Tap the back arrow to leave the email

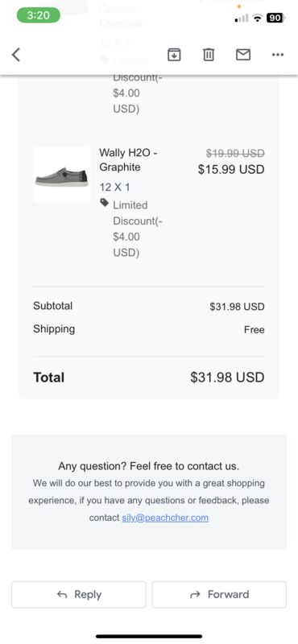pos(15,54)
